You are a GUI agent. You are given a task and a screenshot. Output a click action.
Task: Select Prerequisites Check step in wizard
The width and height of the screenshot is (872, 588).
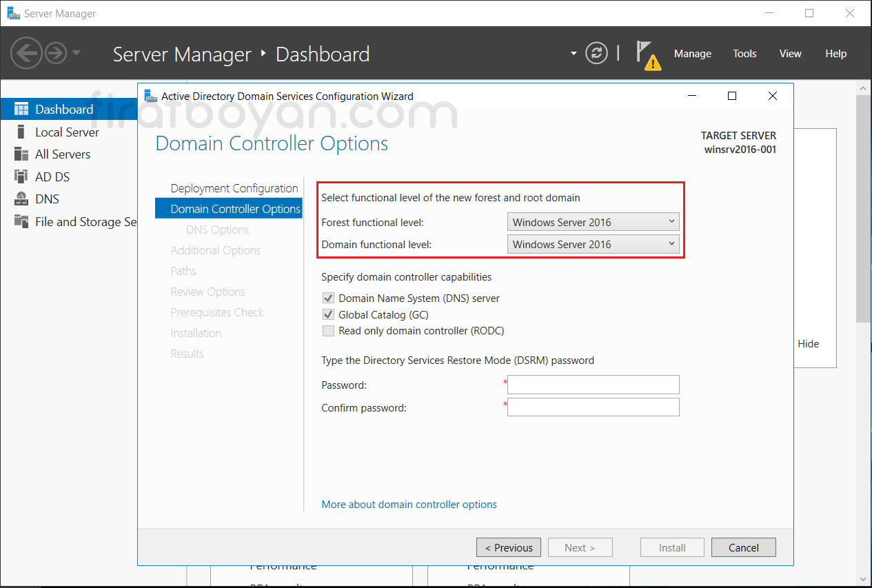pyautogui.click(x=217, y=312)
